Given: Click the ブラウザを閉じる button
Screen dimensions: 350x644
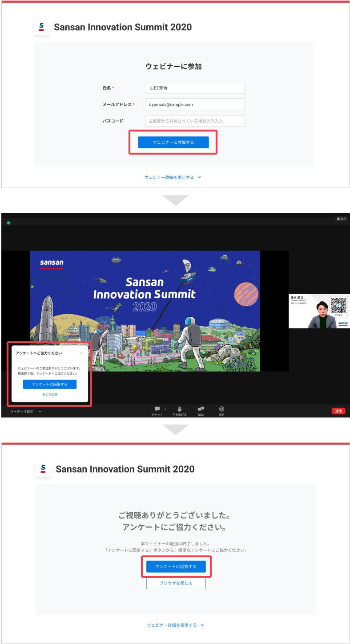Looking at the screenshot, I should [x=176, y=583].
